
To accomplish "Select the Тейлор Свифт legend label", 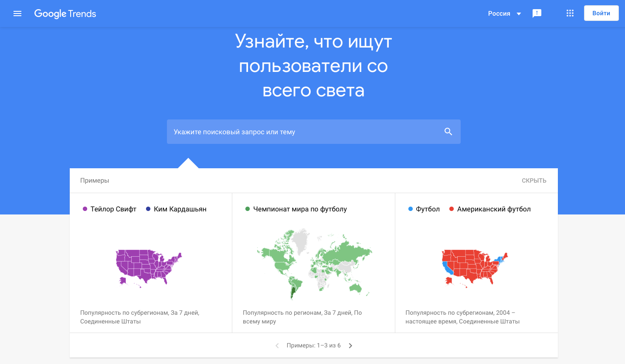I will (x=113, y=209).
